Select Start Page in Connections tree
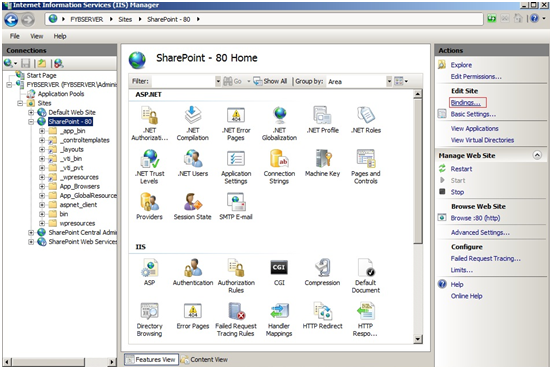Viewport: 552px width, 369px height. point(41,76)
